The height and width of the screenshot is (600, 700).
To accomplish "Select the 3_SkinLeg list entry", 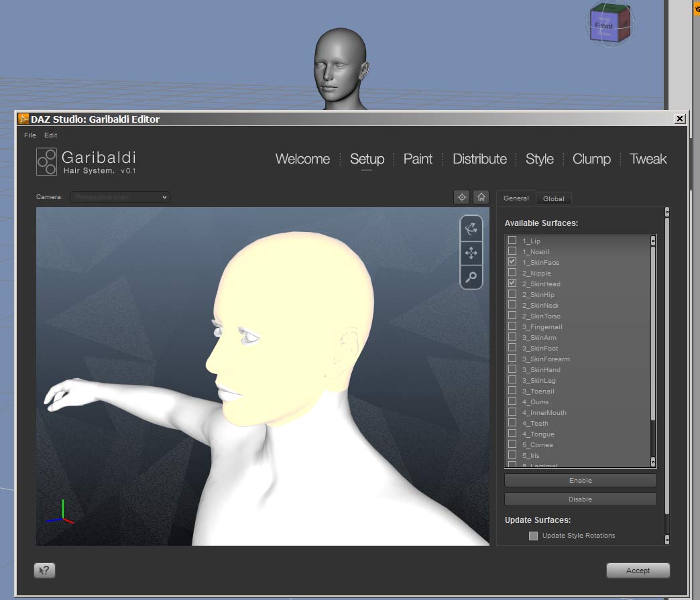I will (x=539, y=380).
